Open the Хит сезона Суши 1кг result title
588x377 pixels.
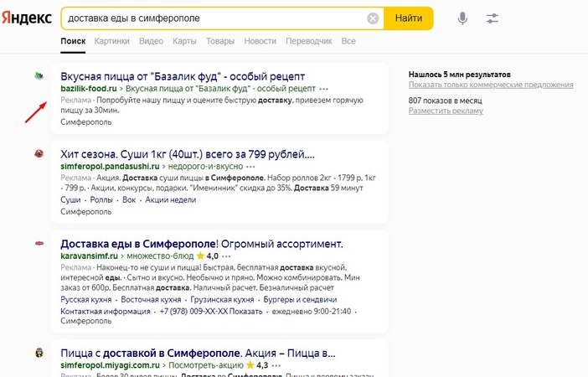(188, 154)
